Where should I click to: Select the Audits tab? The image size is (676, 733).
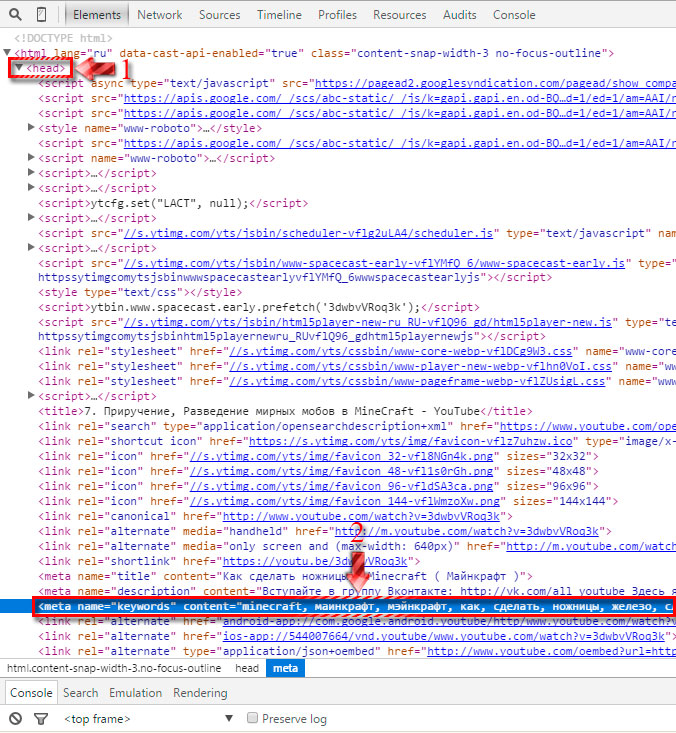459,15
